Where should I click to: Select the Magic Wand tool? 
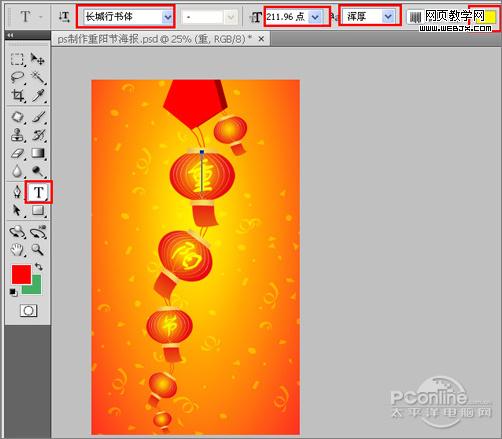[38, 77]
